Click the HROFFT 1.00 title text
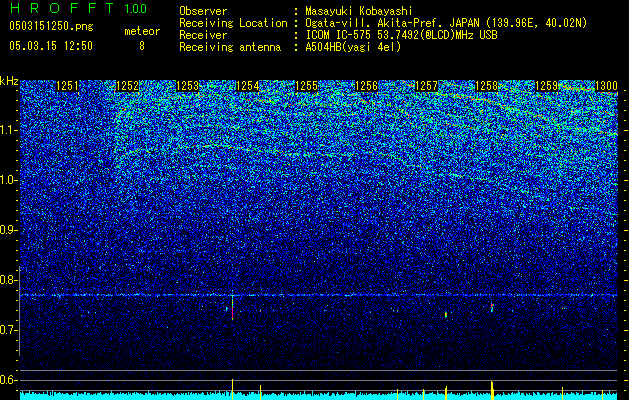Viewport: 629px width, 400px height. 78,8
